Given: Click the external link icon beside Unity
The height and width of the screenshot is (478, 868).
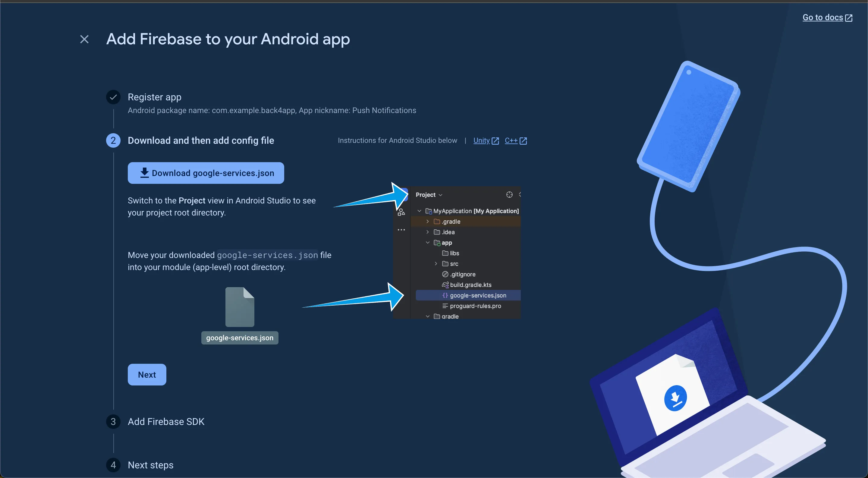Looking at the screenshot, I should 495,141.
